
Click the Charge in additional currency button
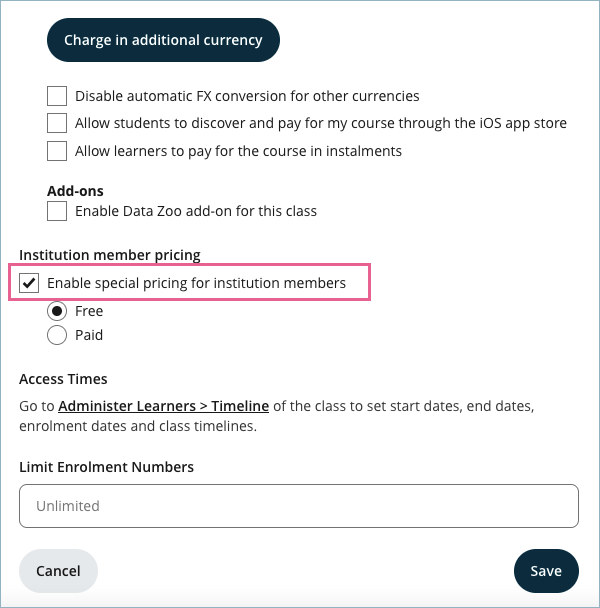[x=163, y=40]
